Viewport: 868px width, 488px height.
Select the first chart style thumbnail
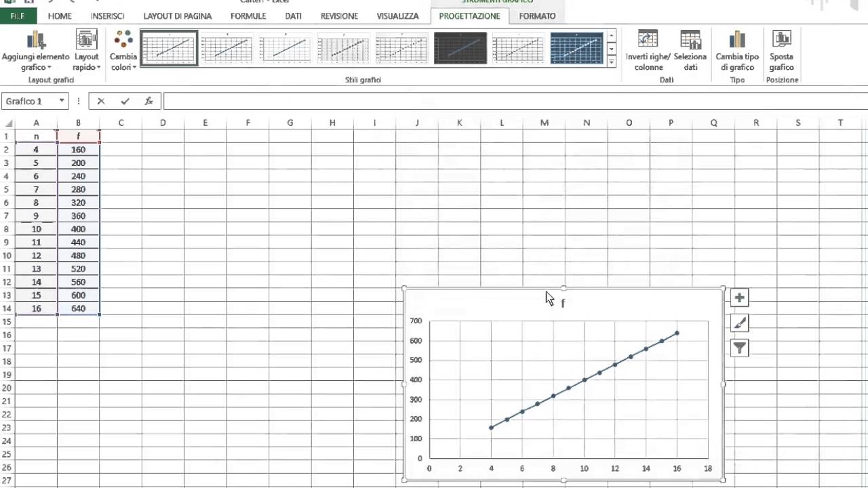tap(169, 47)
